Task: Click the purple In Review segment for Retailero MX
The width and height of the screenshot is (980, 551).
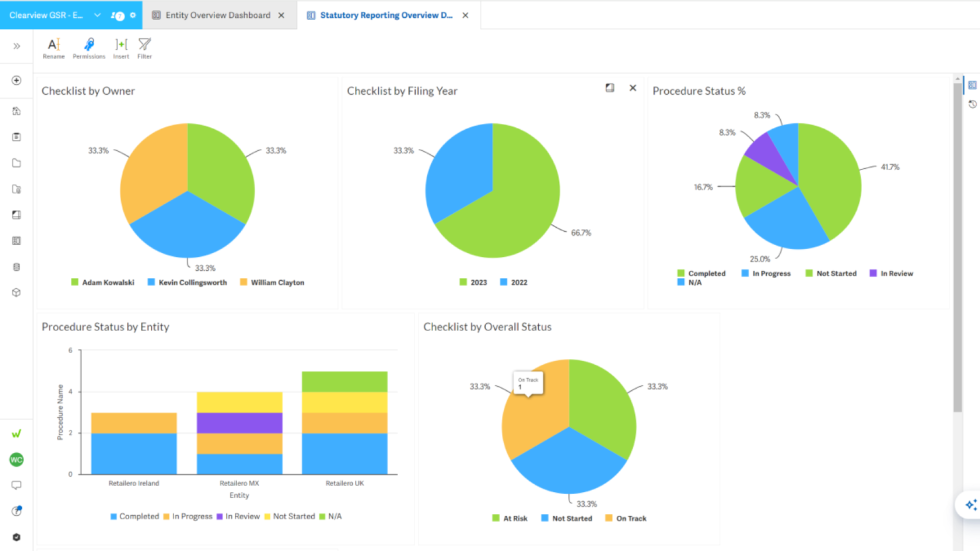Action: coord(240,423)
